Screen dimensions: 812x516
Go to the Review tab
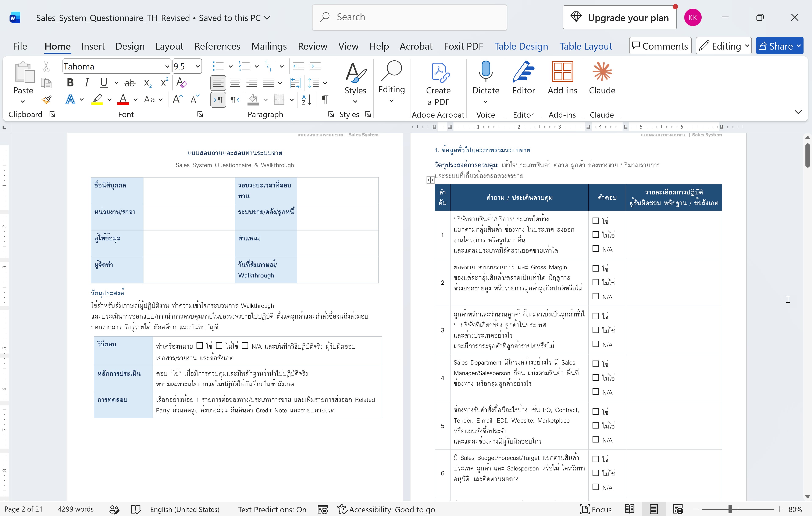(x=312, y=46)
